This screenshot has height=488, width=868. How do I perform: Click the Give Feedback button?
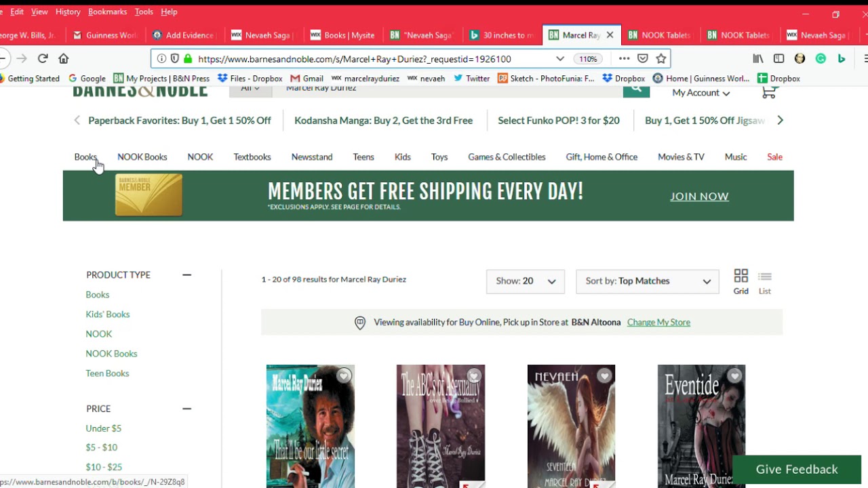(797, 469)
